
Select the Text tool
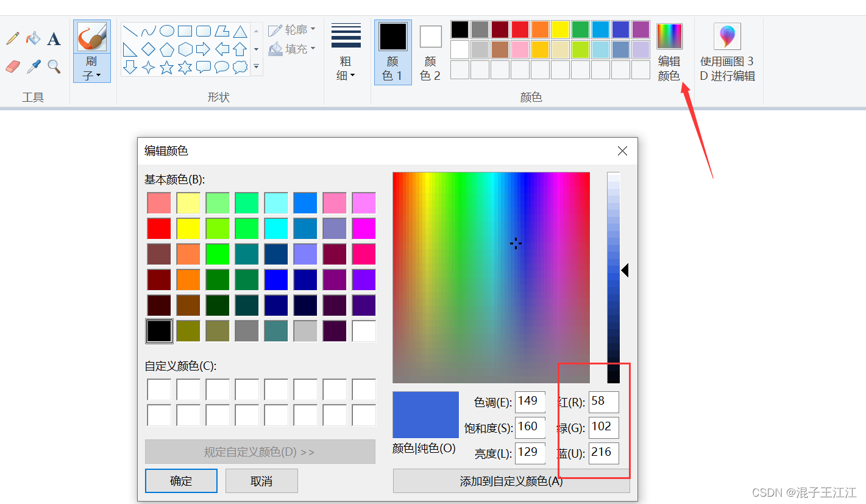(x=54, y=39)
